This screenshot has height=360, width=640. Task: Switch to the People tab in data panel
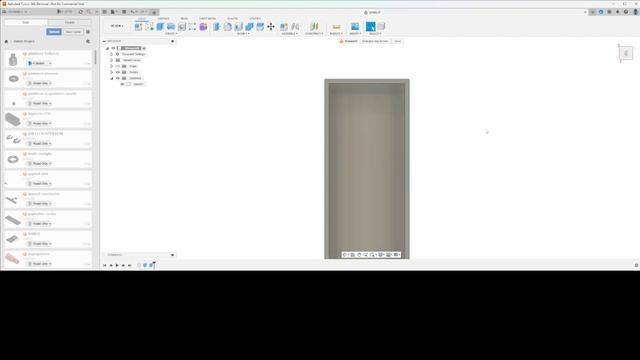[x=70, y=22]
